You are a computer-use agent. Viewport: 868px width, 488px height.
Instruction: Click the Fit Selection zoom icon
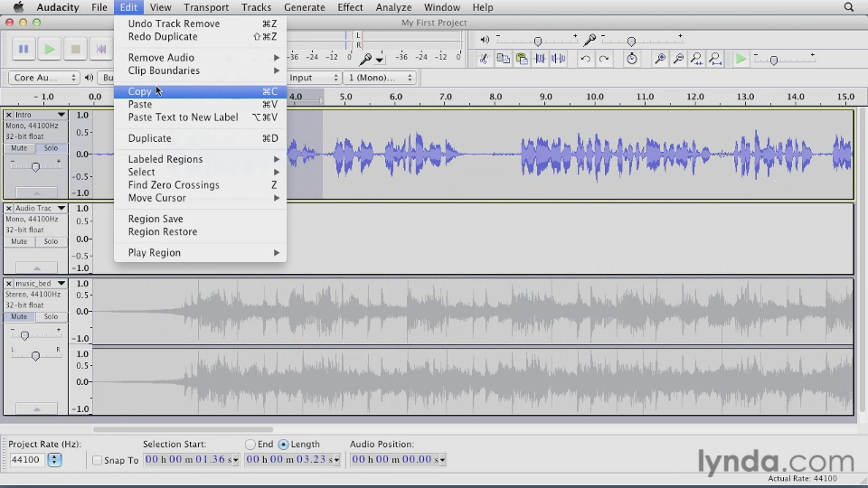tap(696, 59)
